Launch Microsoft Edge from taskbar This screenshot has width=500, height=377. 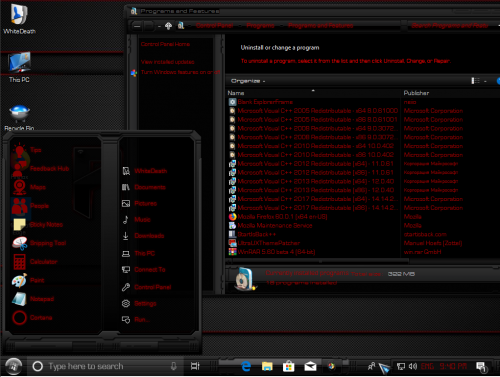point(246,366)
